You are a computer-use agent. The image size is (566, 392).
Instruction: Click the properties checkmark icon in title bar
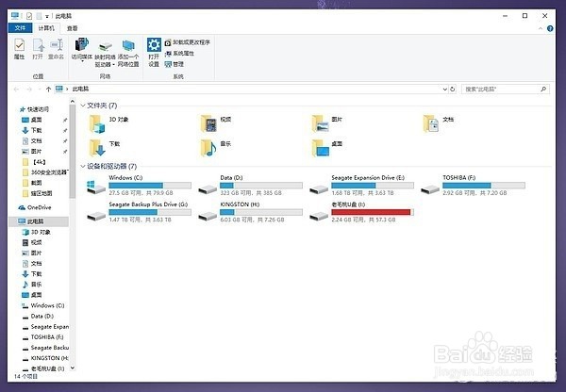click(29, 16)
